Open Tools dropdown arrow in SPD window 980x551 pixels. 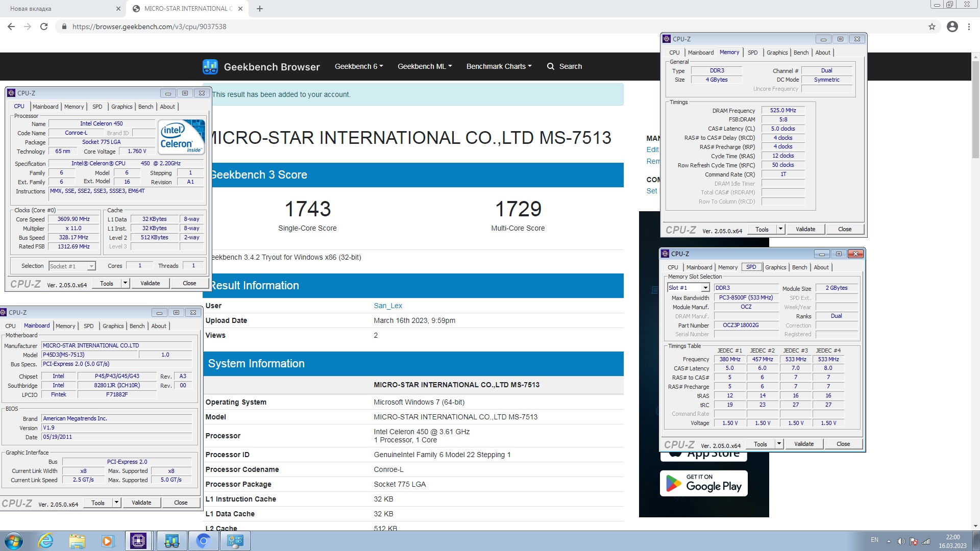point(779,444)
